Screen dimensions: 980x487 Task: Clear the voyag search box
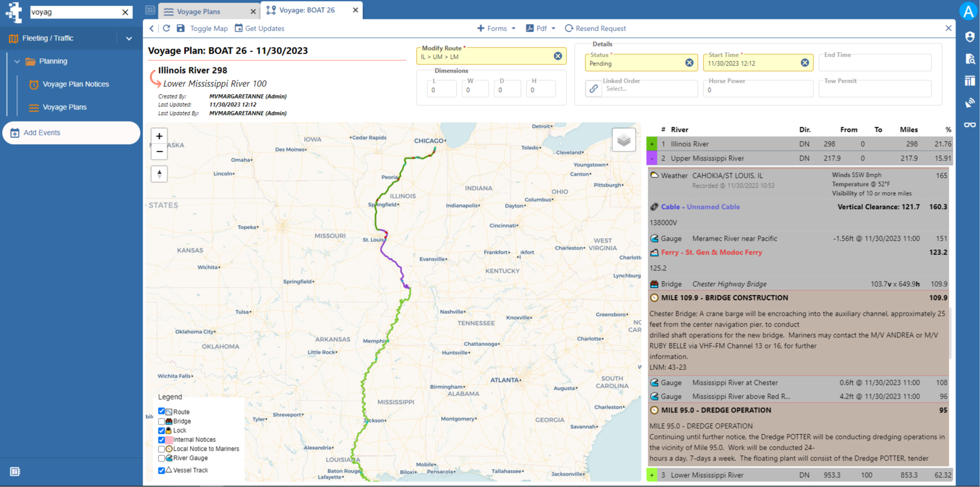125,12
